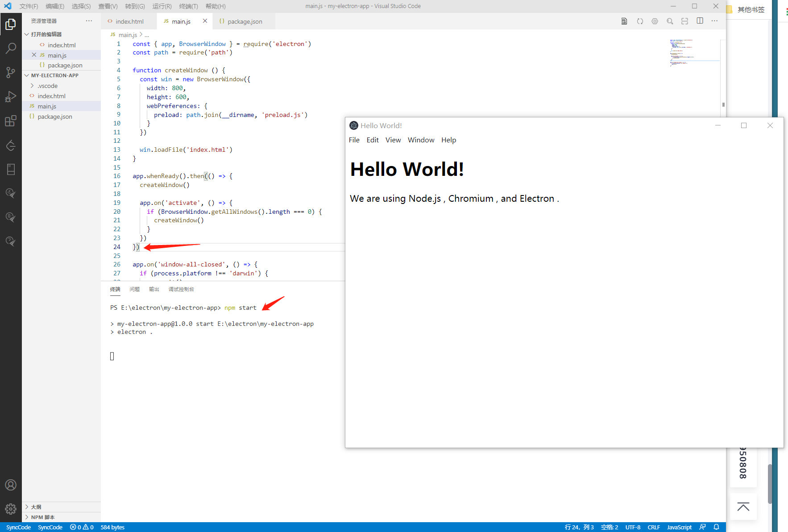Open the Search view in activity bar

tap(11, 48)
